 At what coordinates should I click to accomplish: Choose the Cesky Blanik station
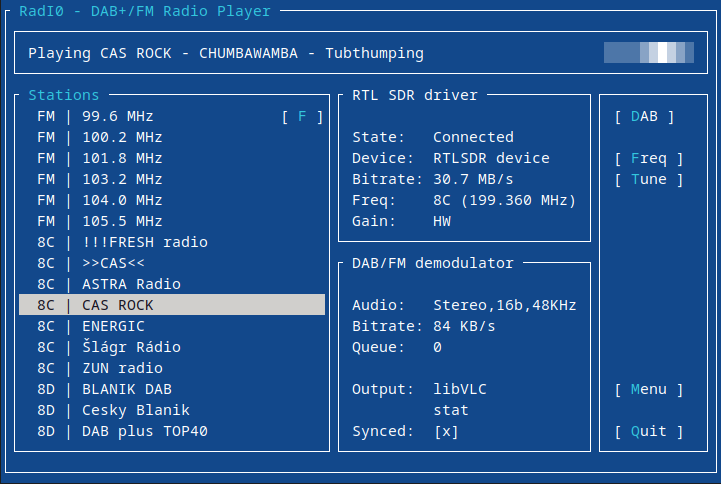[172, 410]
